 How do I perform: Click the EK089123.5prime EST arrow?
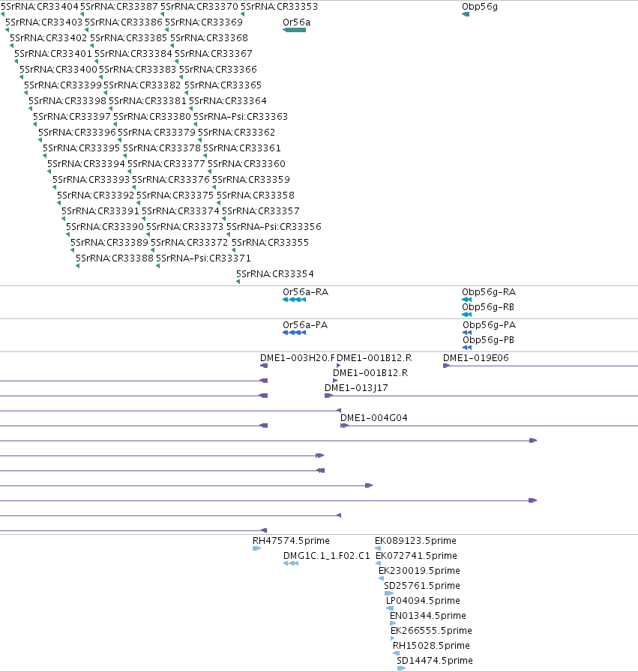[378, 548]
